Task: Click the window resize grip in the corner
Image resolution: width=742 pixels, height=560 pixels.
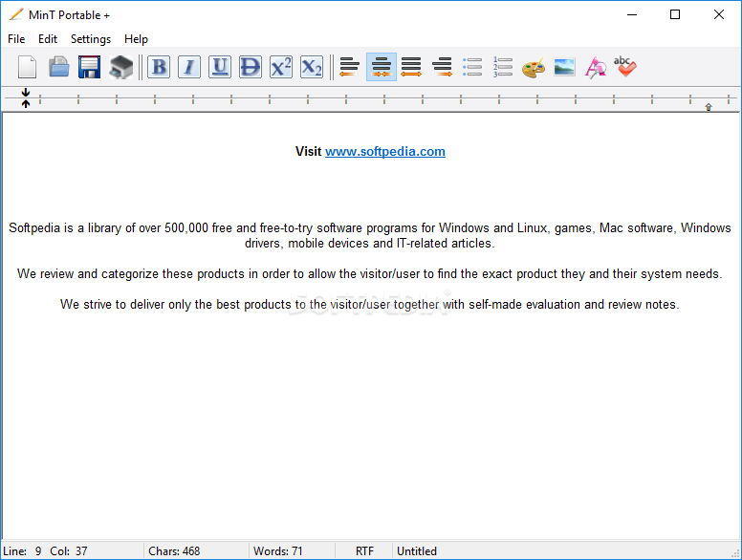Action: click(x=735, y=553)
